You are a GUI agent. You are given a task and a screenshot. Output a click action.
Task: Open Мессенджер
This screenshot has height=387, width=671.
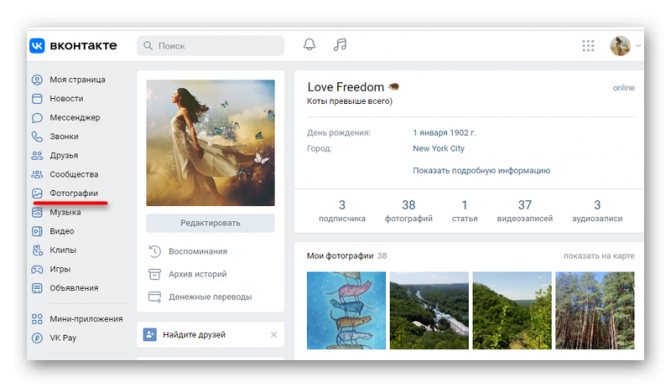tap(74, 117)
